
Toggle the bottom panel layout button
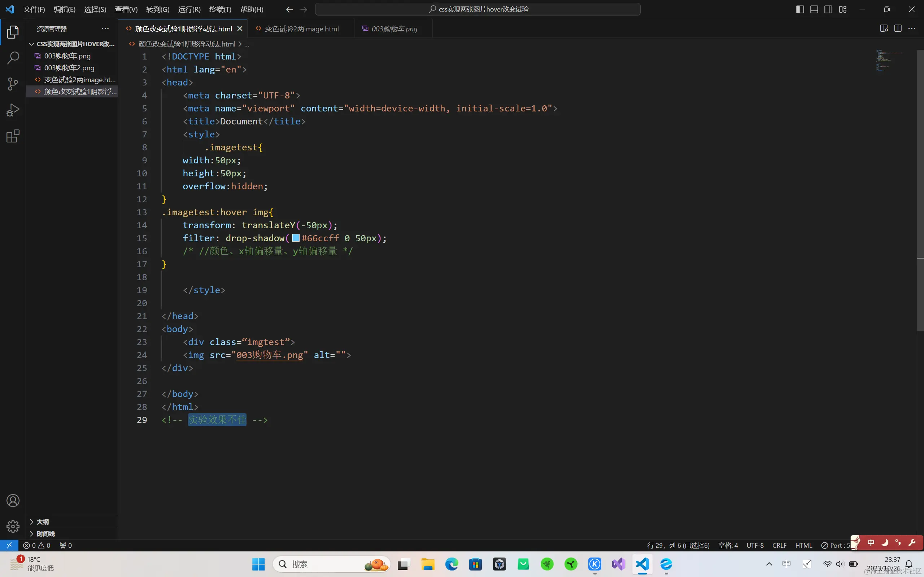pyautogui.click(x=814, y=9)
